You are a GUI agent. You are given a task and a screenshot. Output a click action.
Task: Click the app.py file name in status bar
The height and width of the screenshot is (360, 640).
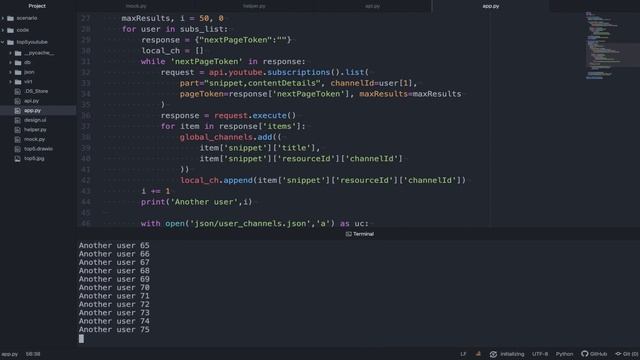point(9,354)
